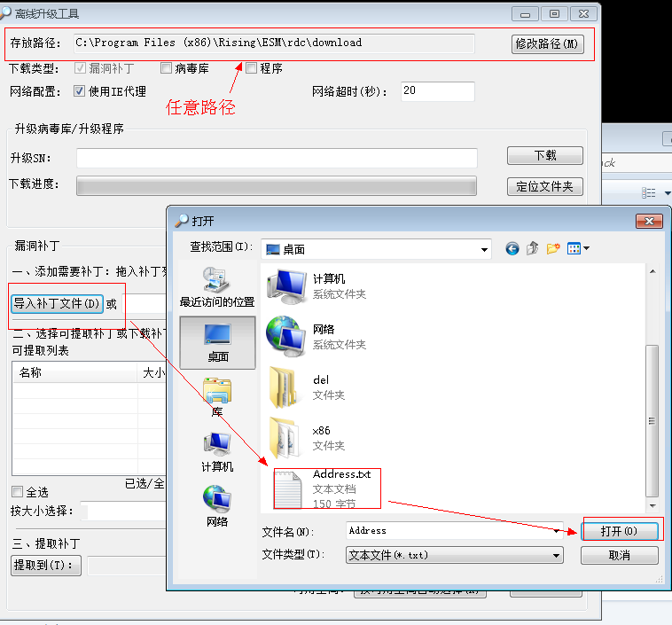Toggle the 使用IE代理 checkbox
This screenshot has width=672, height=625.
coord(79,91)
